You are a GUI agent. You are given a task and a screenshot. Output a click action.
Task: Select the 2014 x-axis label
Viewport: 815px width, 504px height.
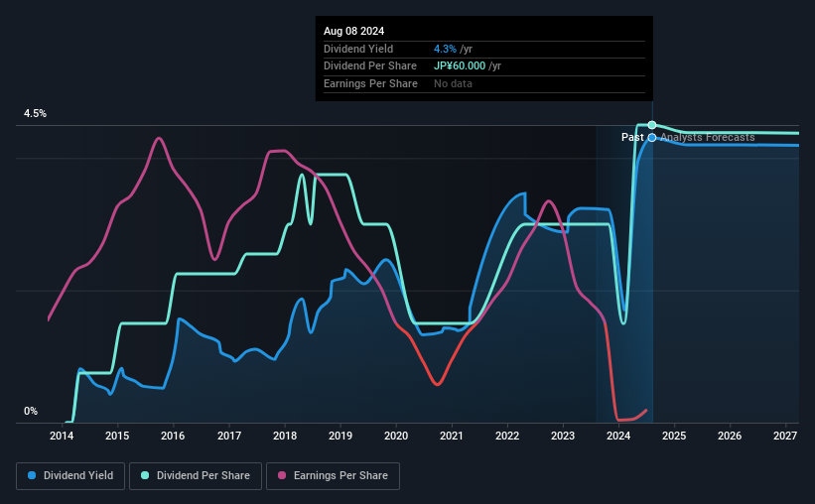(62, 436)
